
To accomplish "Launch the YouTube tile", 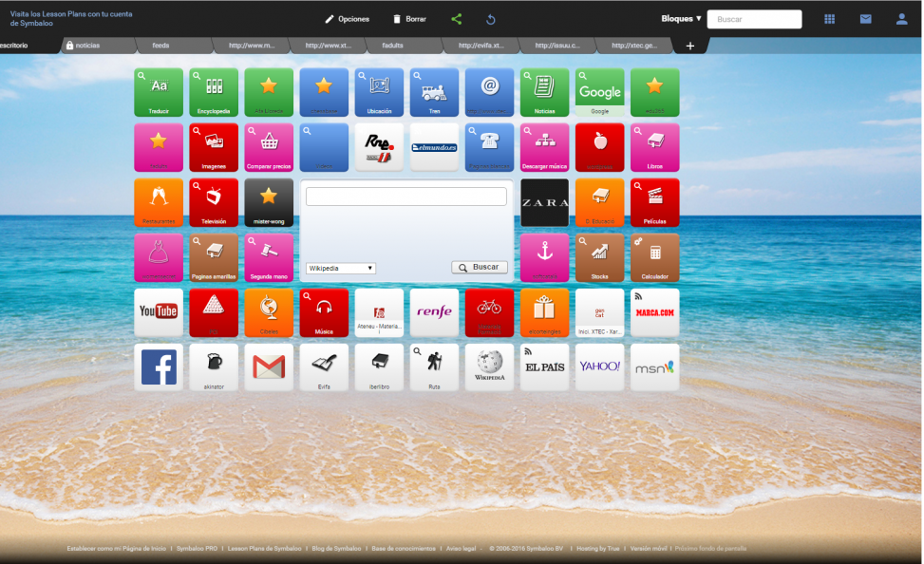I will tap(159, 312).
